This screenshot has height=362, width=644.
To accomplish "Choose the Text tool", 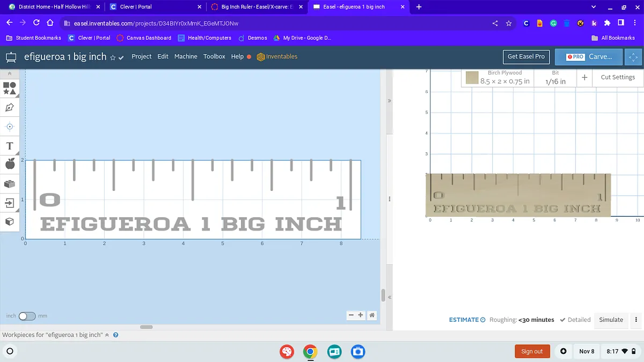I will point(10,146).
